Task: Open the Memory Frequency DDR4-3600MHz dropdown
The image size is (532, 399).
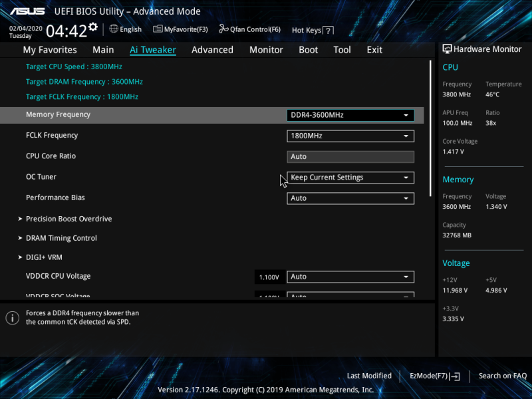Action: tap(350, 115)
